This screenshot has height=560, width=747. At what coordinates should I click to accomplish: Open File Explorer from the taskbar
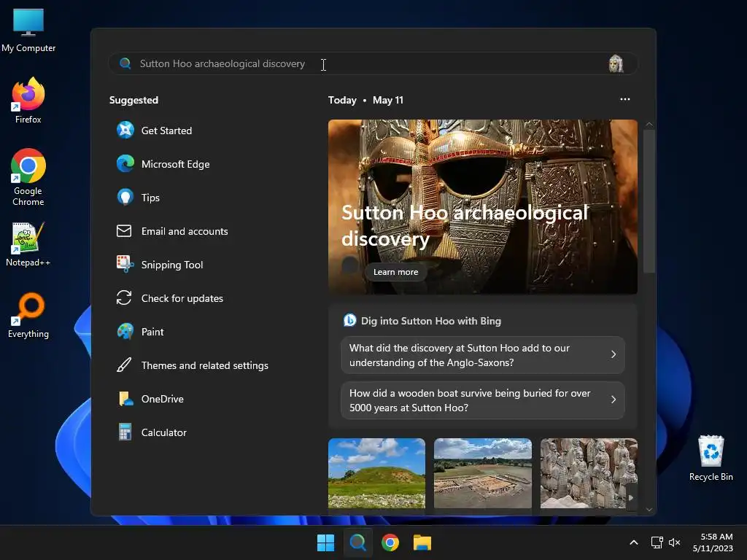point(422,542)
